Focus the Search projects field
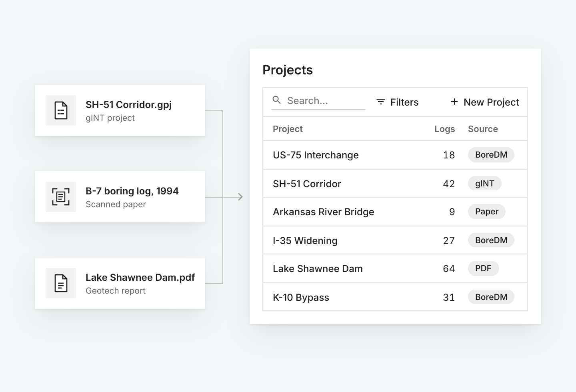This screenshot has height=392, width=576. click(x=318, y=101)
